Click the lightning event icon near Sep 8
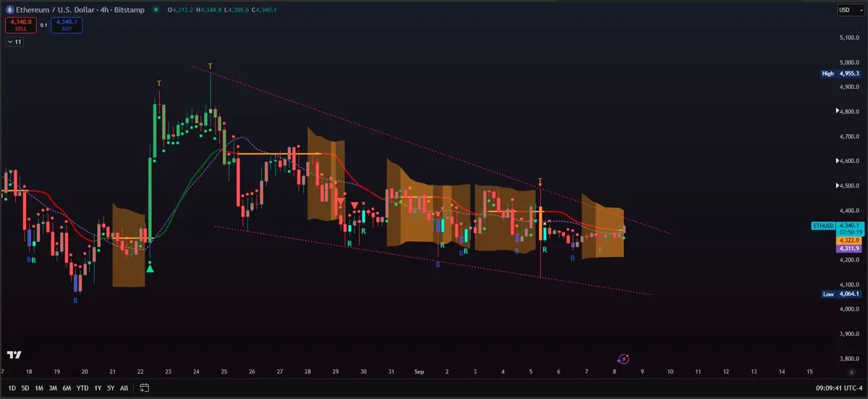Image resolution: width=868 pixels, height=399 pixels. click(624, 358)
